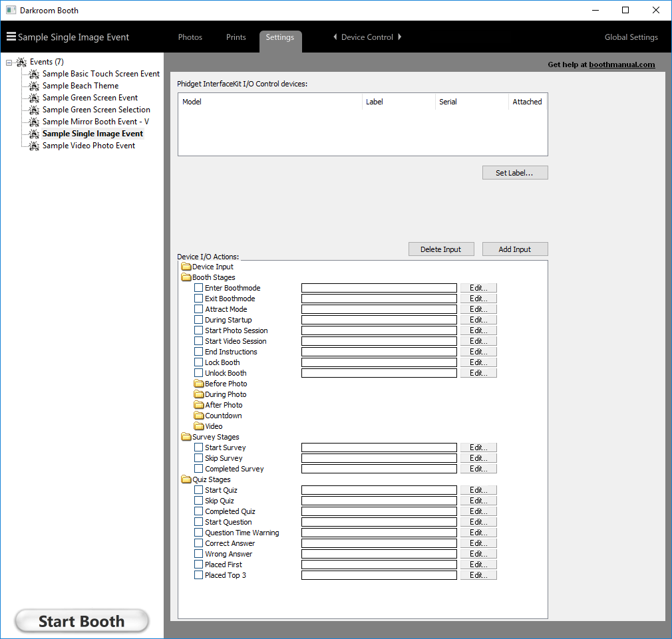Check the Completed Quiz checkbox
This screenshot has width=672, height=639.
point(198,511)
